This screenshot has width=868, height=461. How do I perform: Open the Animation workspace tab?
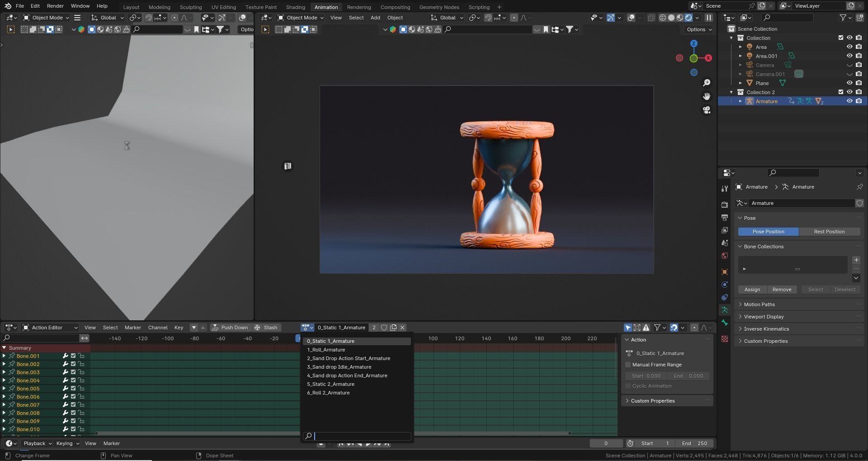pyautogui.click(x=326, y=7)
